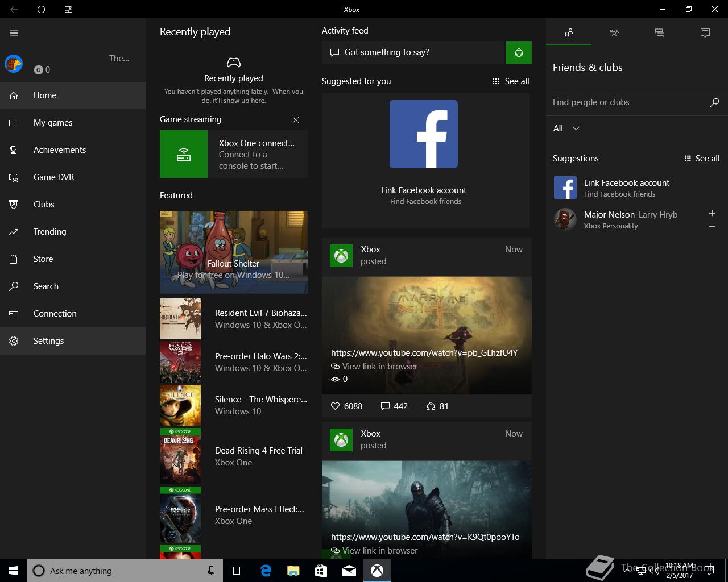The width and height of the screenshot is (728, 582).
Task: Open My games section
Action: (73, 123)
